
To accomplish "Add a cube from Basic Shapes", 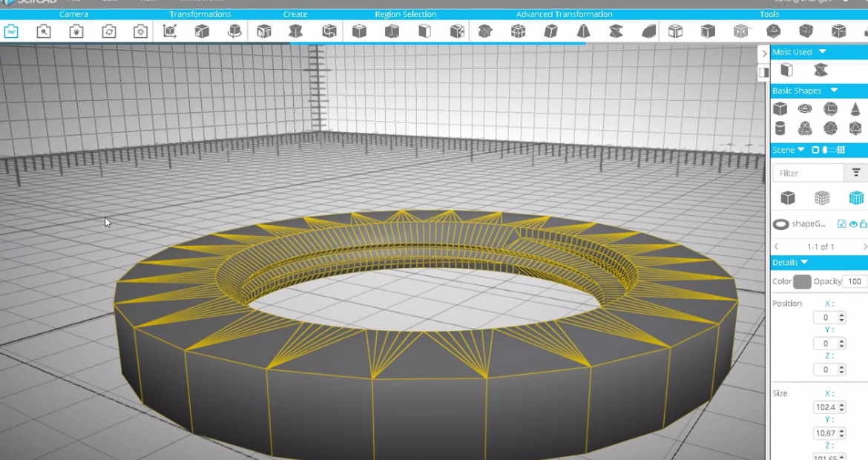I will tap(780, 108).
